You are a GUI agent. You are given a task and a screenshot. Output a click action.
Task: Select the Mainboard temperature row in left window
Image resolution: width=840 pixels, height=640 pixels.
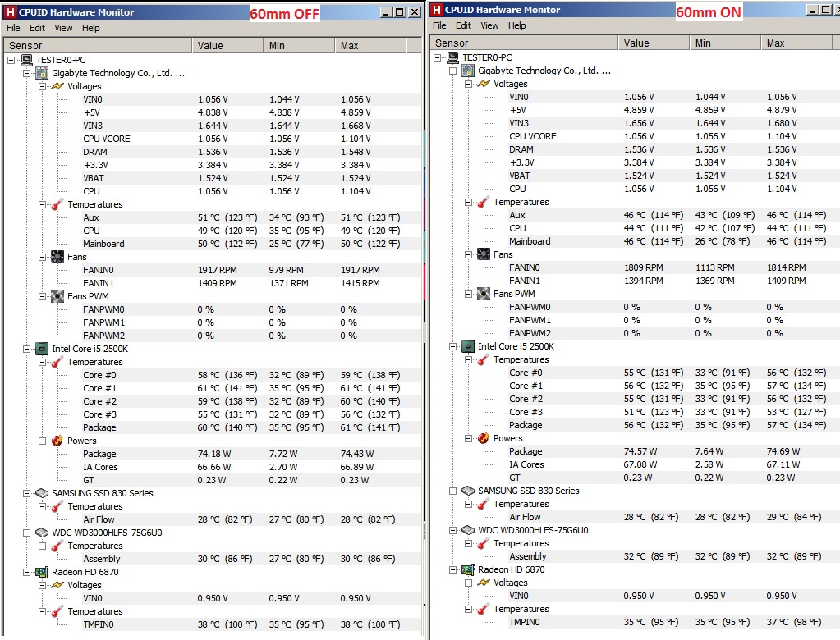coord(252,244)
